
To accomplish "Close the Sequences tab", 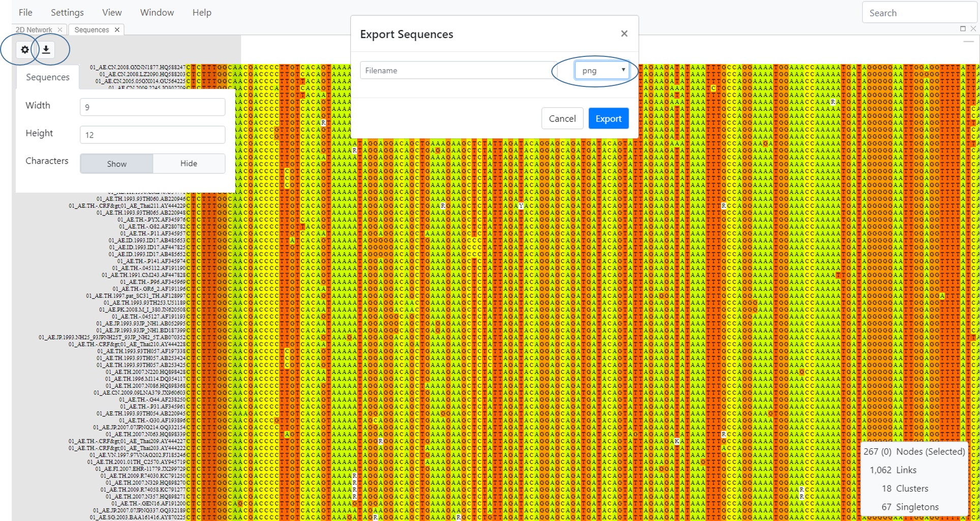I will tap(117, 29).
